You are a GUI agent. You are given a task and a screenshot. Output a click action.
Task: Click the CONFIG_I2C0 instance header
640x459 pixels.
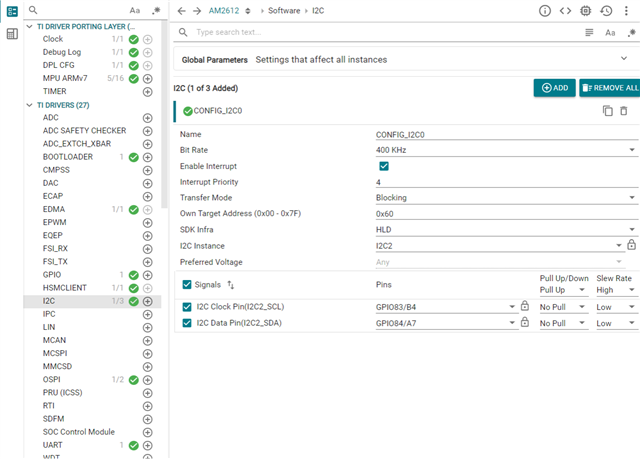tap(218, 111)
